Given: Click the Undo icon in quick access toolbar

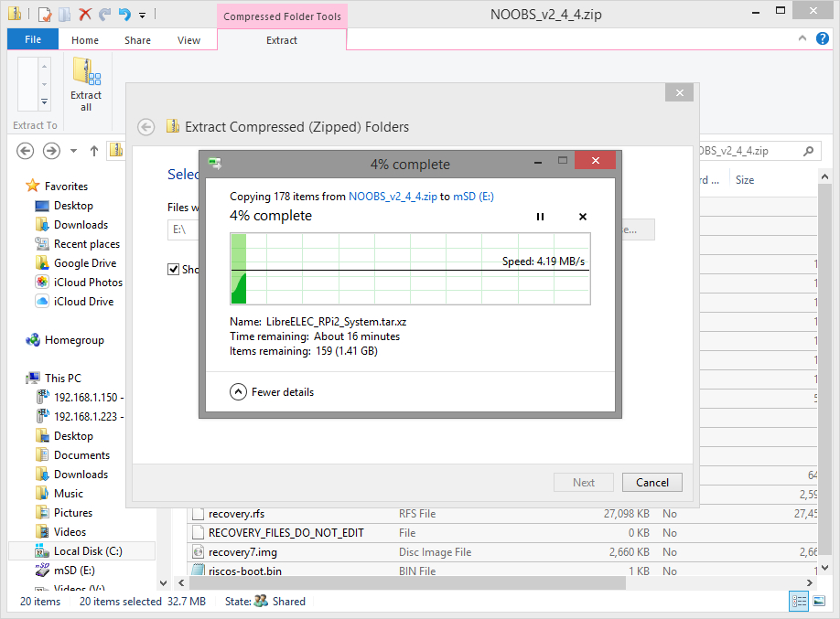Looking at the screenshot, I should 124,15.
